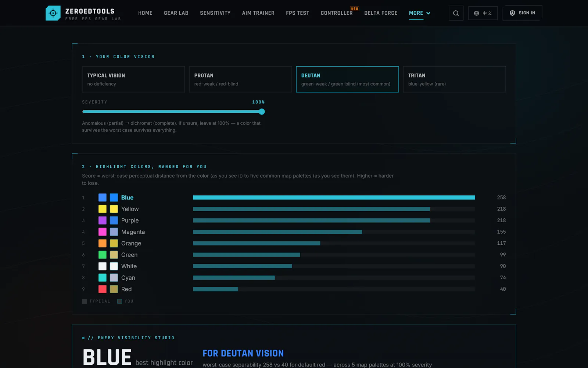Click the Red typical color swatch
The height and width of the screenshot is (368, 588).
103,289
